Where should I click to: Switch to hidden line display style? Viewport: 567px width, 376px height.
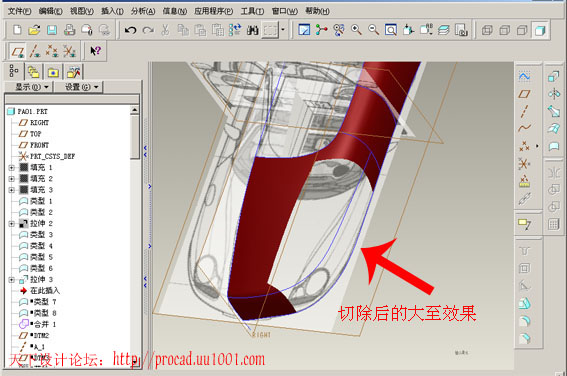point(504,30)
